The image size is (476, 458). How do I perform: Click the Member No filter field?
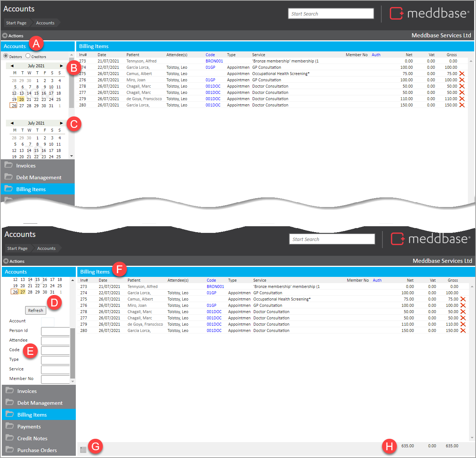point(55,379)
